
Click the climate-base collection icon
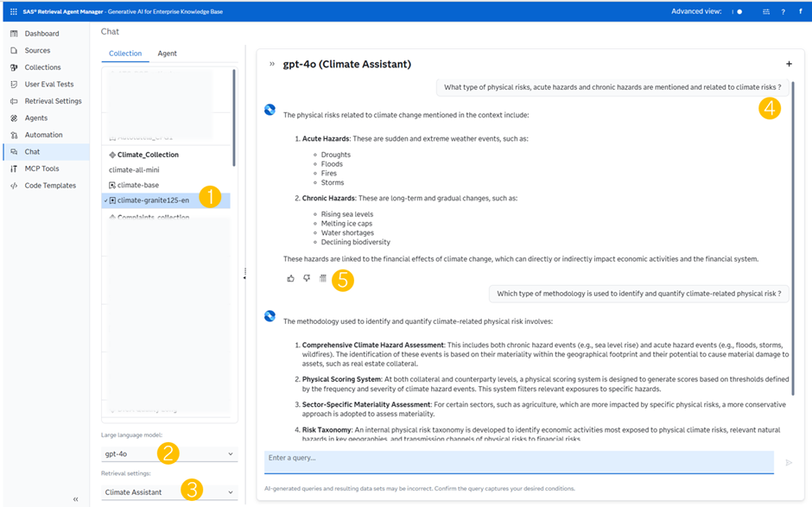pyautogui.click(x=111, y=185)
